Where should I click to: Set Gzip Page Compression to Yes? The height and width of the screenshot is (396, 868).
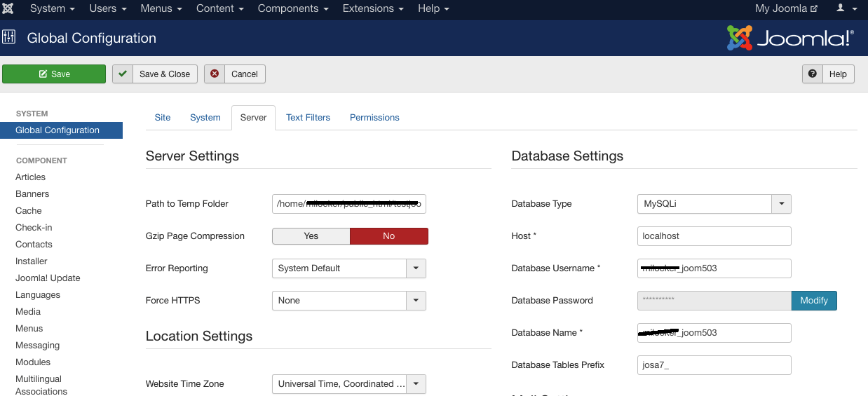311,236
